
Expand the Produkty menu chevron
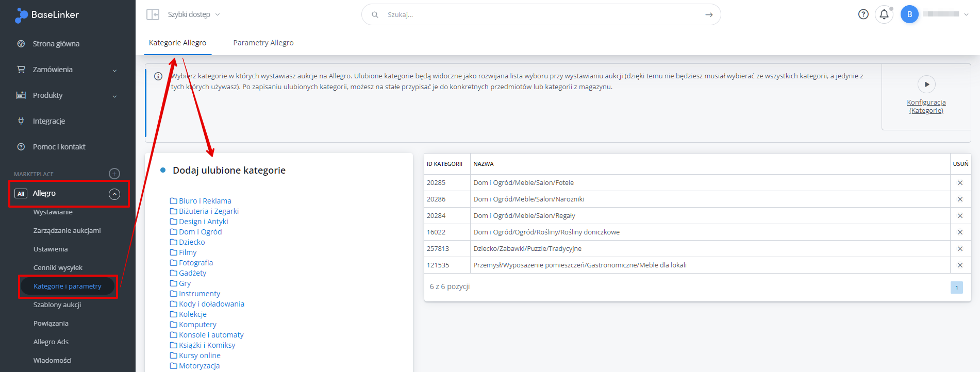(x=114, y=96)
